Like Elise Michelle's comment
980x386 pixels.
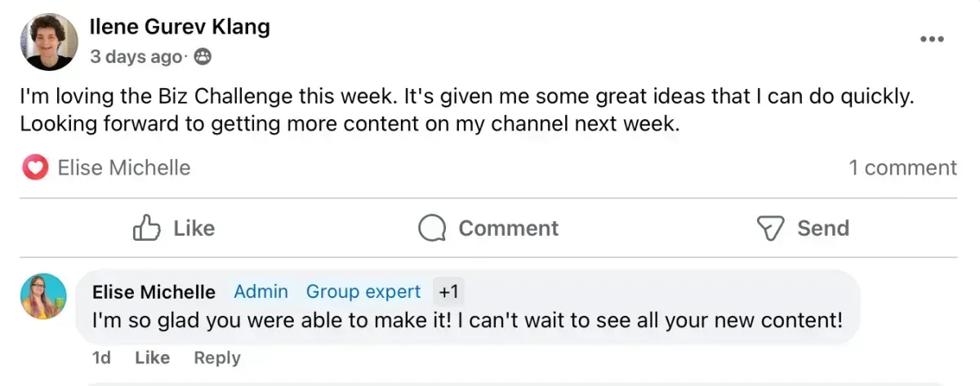(152, 358)
